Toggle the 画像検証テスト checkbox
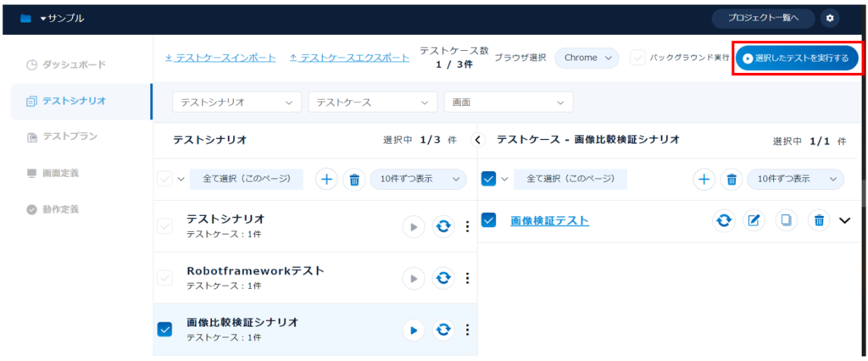This screenshot has height=361, width=868. click(488, 220)
